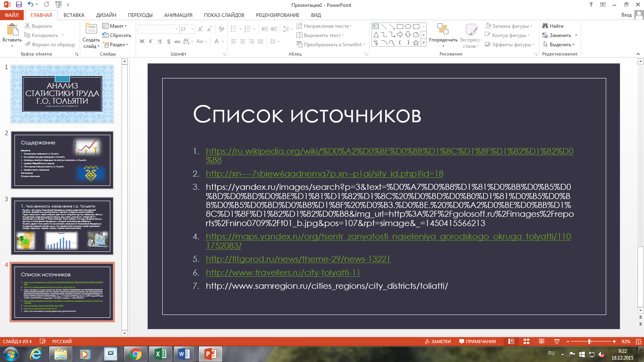Select slide 3 thumbnail Численность населения
Image resolution: width=644 pixels, height=362 pixels.
point(62,226)
